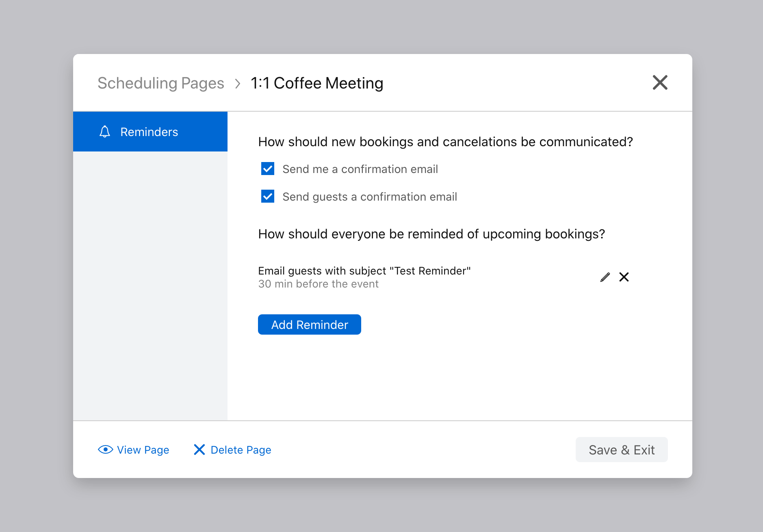Click the Add Reminder button
763x532 pixels.
pos(309,324)
